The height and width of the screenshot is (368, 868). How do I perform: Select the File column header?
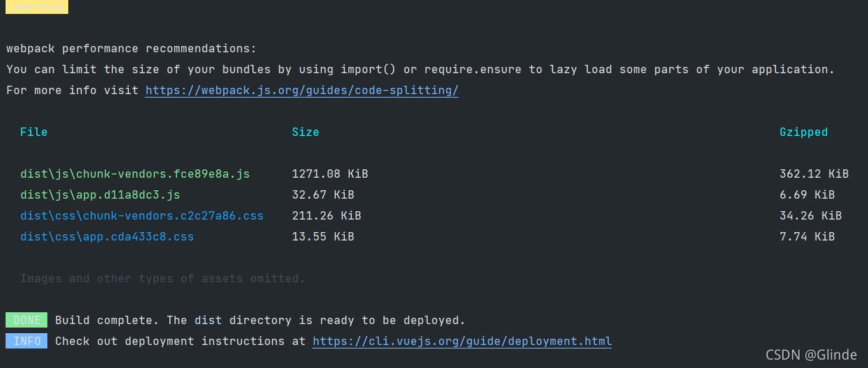[x=34, y=132]
